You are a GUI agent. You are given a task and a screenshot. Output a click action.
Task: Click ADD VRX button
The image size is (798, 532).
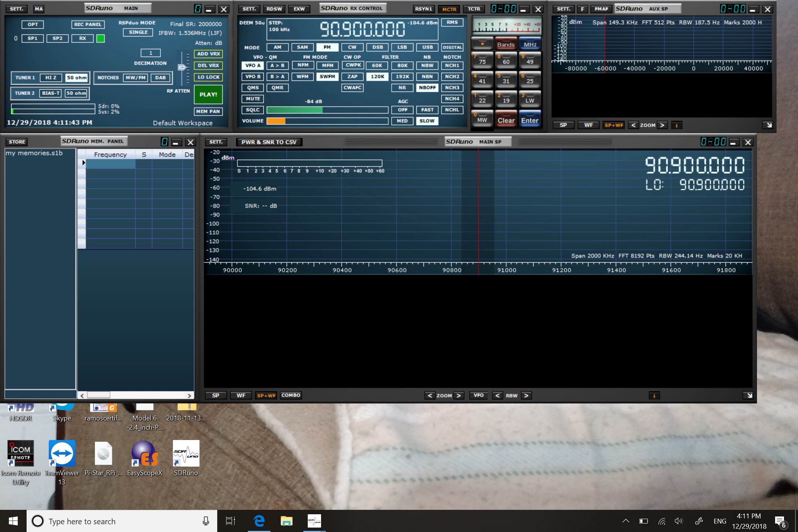[x=208, y=54]
